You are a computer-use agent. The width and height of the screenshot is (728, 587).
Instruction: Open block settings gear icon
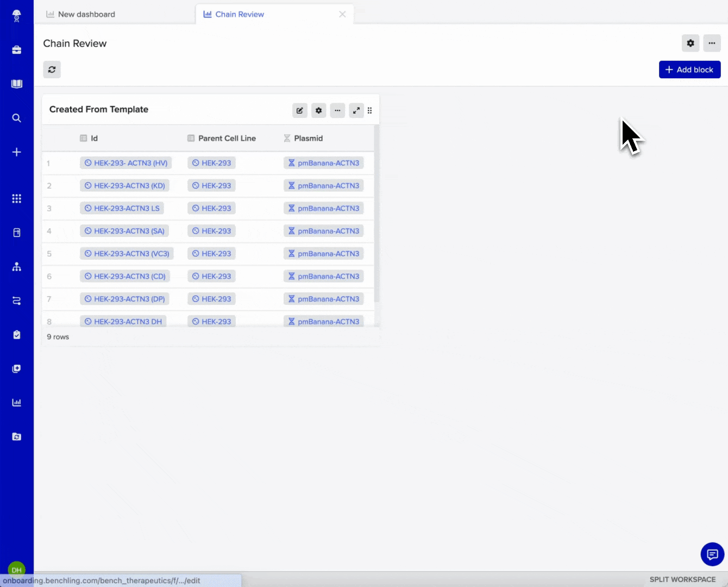pos(318,110)
